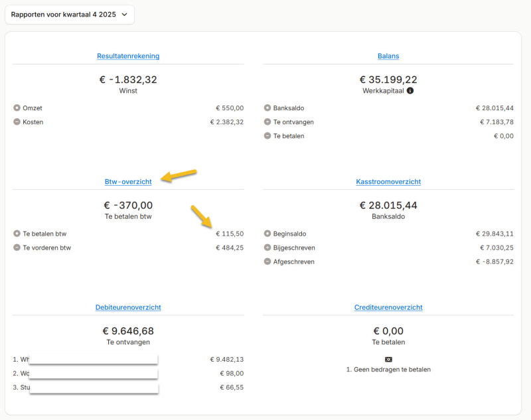Click the first debtor amount € 9.482,13

point(226,359)
